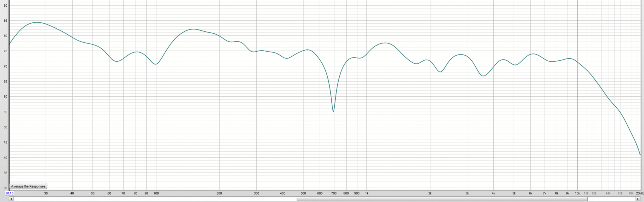Click the Average the Responses button
The height and width of the screenshot is (202, 644).
28,186
